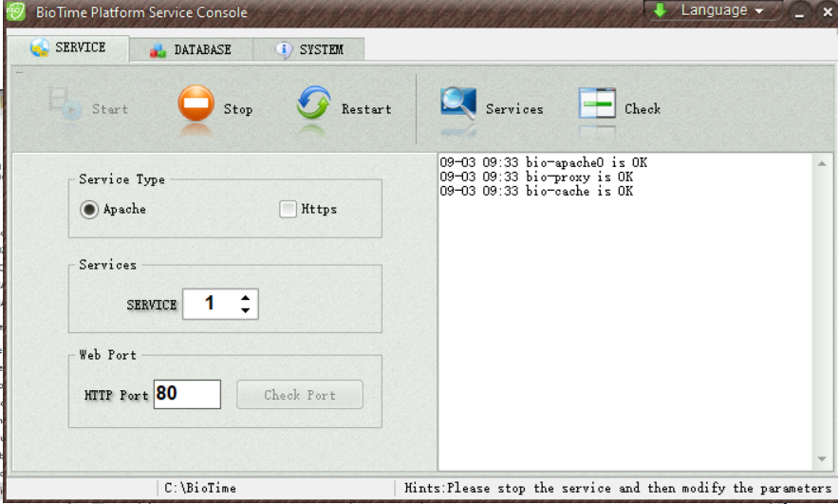The width and height of the screenshot is (838, 504).
Task: Click the Check Port button
Action: 300,395
